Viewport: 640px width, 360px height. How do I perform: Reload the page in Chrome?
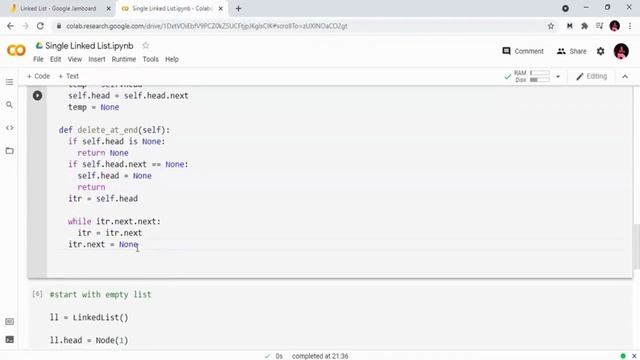pyautogui.click(x=40, y=26)
